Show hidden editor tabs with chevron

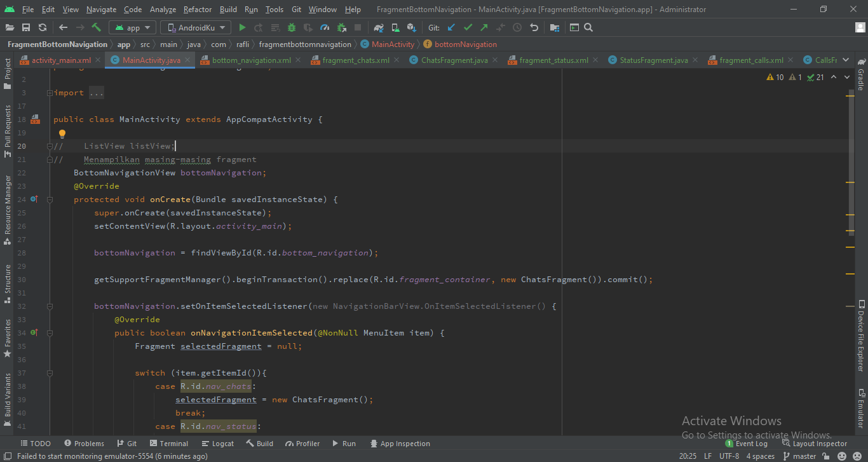click(x=845, y=60)
